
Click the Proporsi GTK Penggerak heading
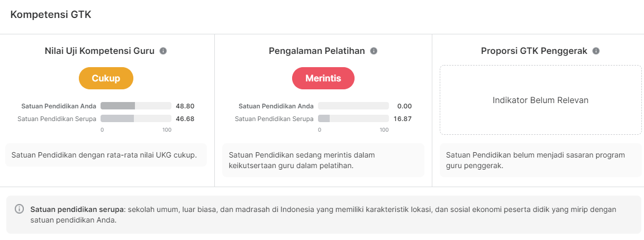pyautogui.click(x=534, y=51)
